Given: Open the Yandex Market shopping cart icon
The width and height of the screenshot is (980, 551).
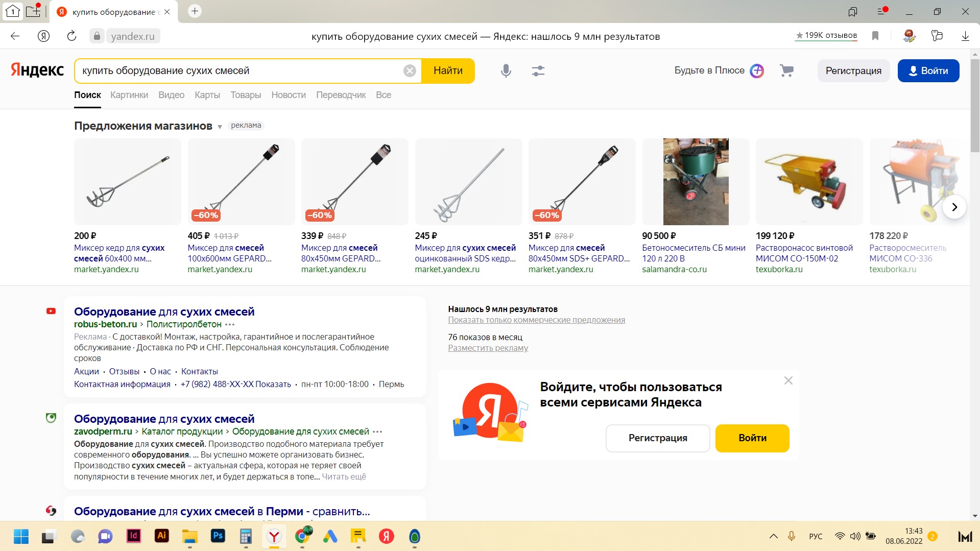Looking at the screenshot, I should point(786,70).
